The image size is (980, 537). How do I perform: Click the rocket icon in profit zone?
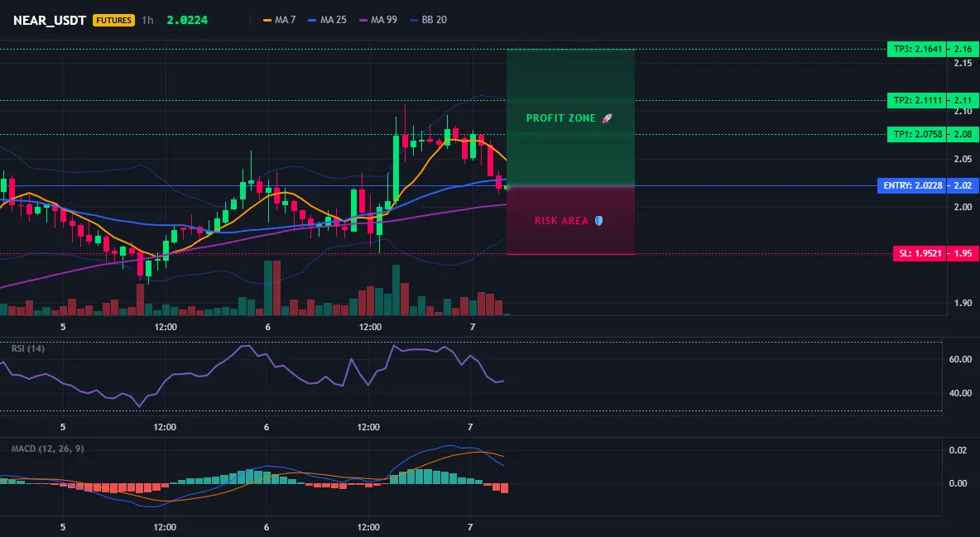[607, 118]
